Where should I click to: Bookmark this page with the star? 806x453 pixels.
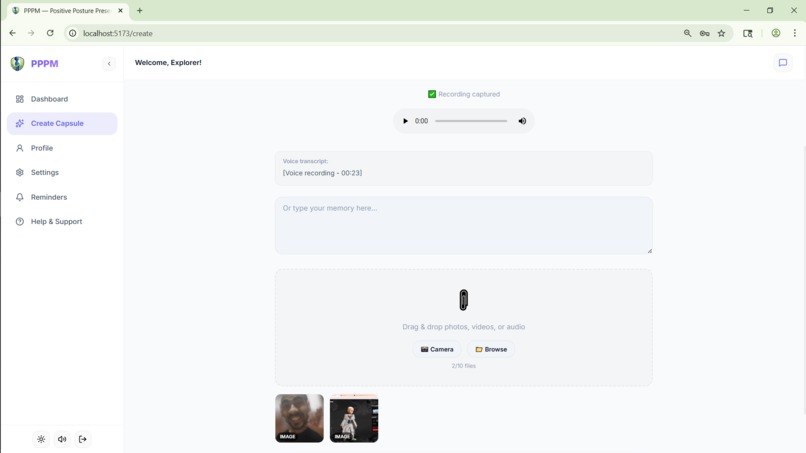pyautogui.click(x=721, y=33)
